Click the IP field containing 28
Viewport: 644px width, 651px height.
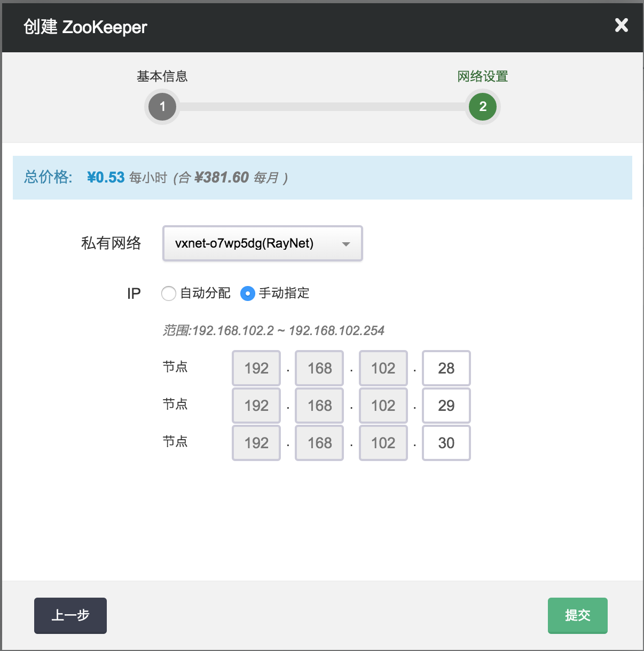pos(446,368)
